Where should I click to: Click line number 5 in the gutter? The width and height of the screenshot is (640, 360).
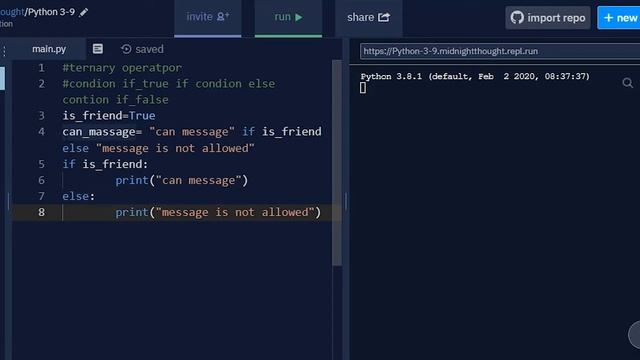[41, 164]
